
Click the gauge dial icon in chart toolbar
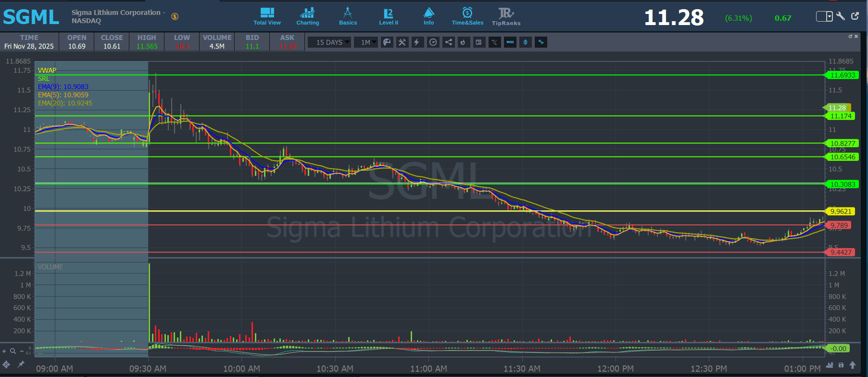point(433,42)
